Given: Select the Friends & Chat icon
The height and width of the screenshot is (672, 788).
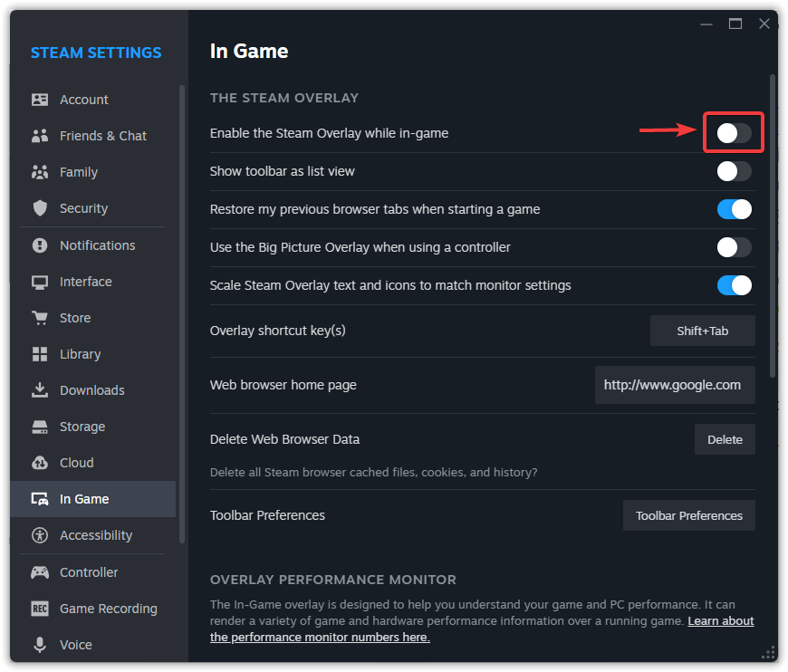Looking at the screenshot, I should click(x=40, y=135).
